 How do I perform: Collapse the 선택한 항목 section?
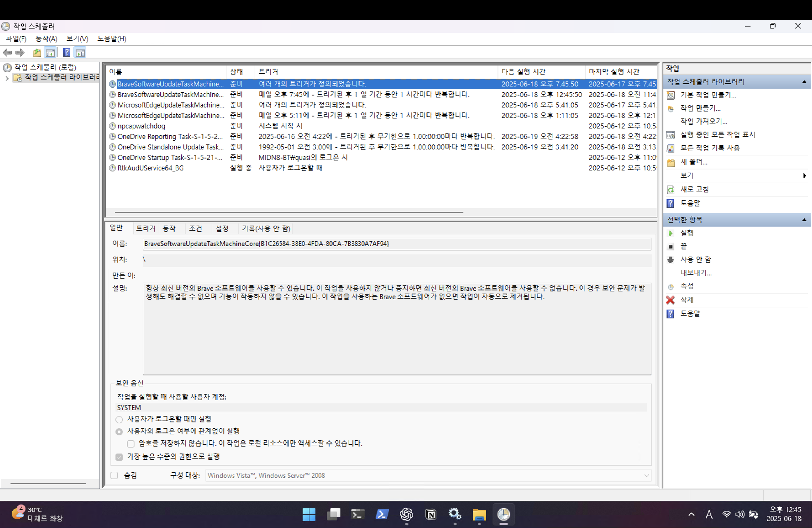[804, 220]
